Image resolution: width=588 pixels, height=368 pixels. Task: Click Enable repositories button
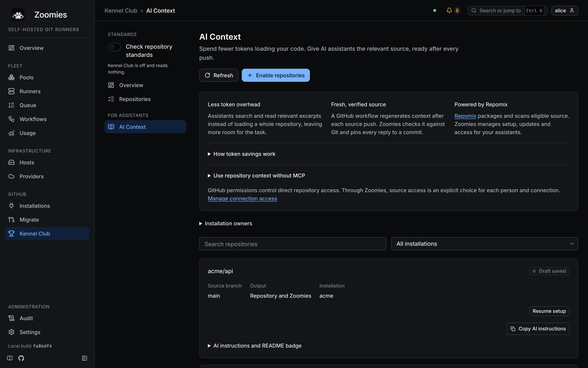point(276,75)
